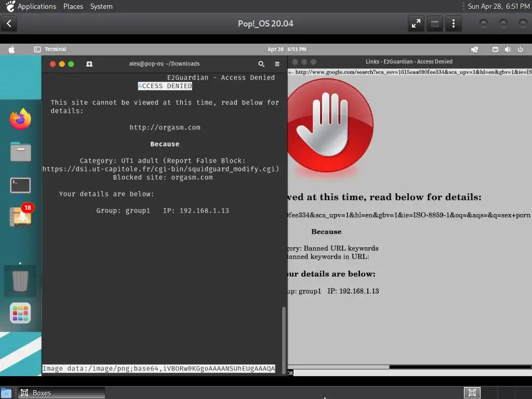Click the red stop hand image
This screenshot has width=532, height=399.
tap(330, 126)
